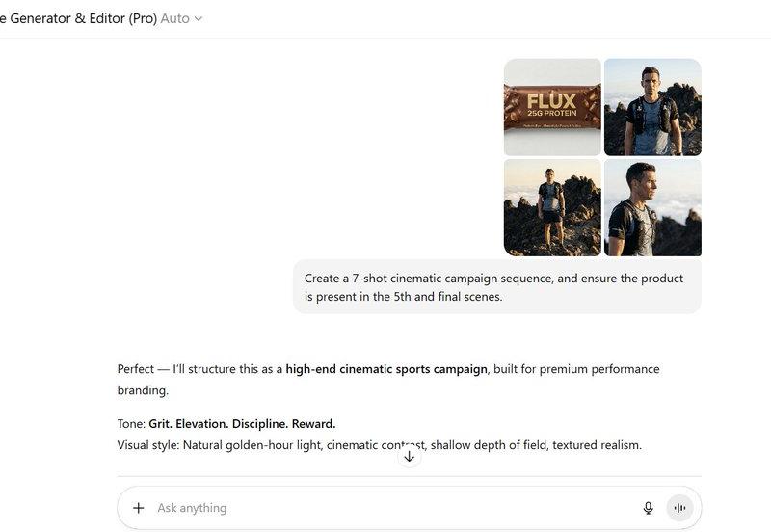
Task: Click the bold high-end cinematic sports campaign text
Action: coord(386,369)
